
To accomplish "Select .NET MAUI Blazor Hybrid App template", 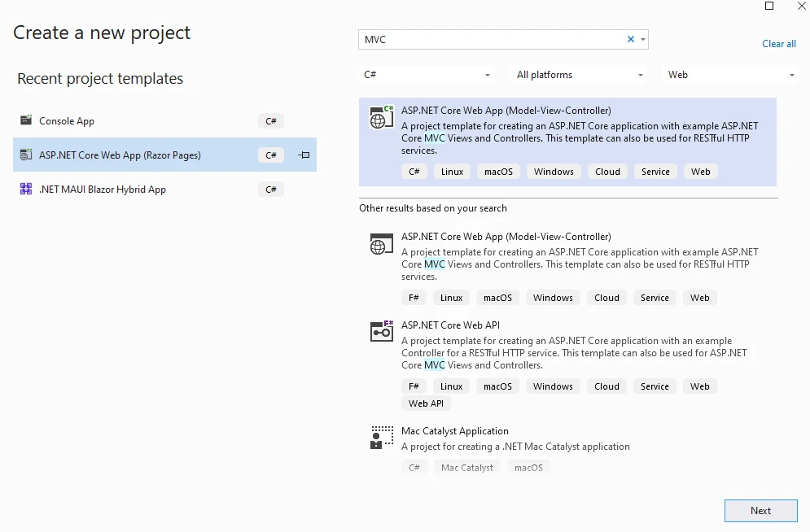I will pos(103,190).
